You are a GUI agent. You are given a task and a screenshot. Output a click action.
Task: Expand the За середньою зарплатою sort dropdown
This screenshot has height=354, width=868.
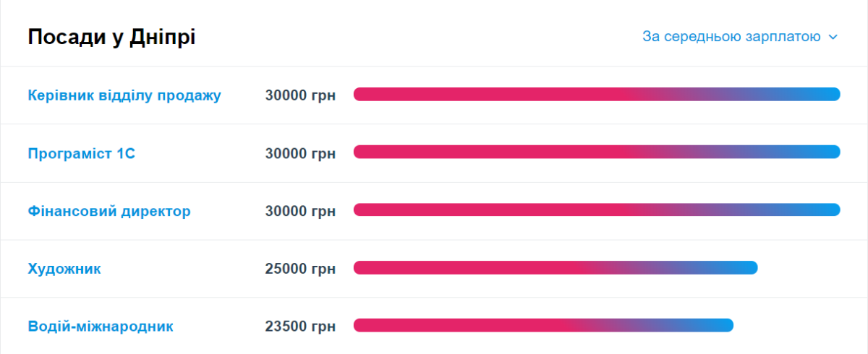coord(731,37)
